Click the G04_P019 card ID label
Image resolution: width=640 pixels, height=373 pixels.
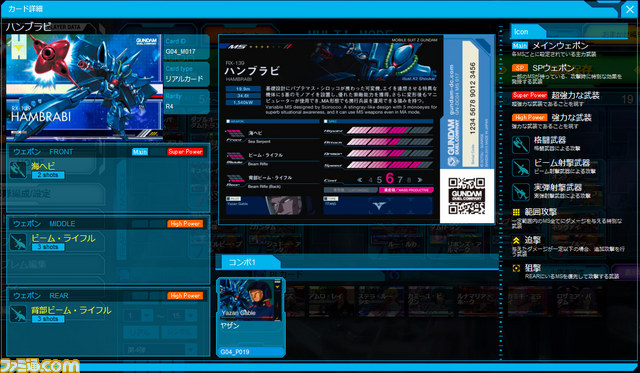click(x=235, y=352)
